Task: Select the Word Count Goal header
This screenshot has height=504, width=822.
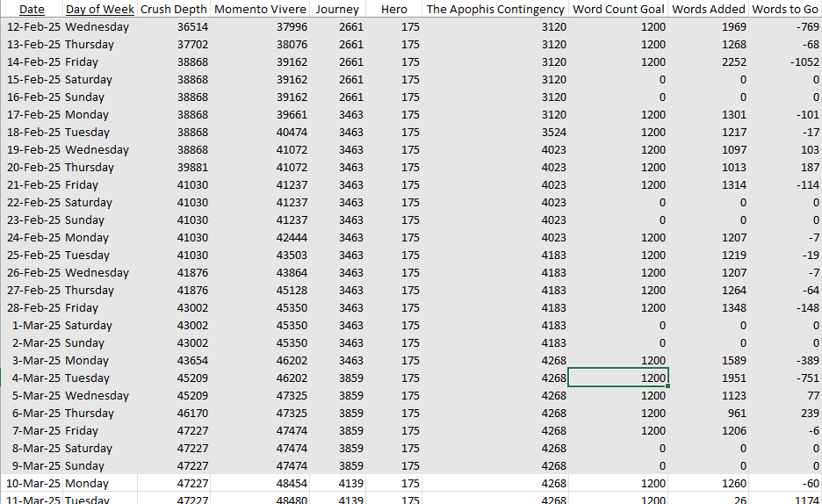Action: pos(617,9)
